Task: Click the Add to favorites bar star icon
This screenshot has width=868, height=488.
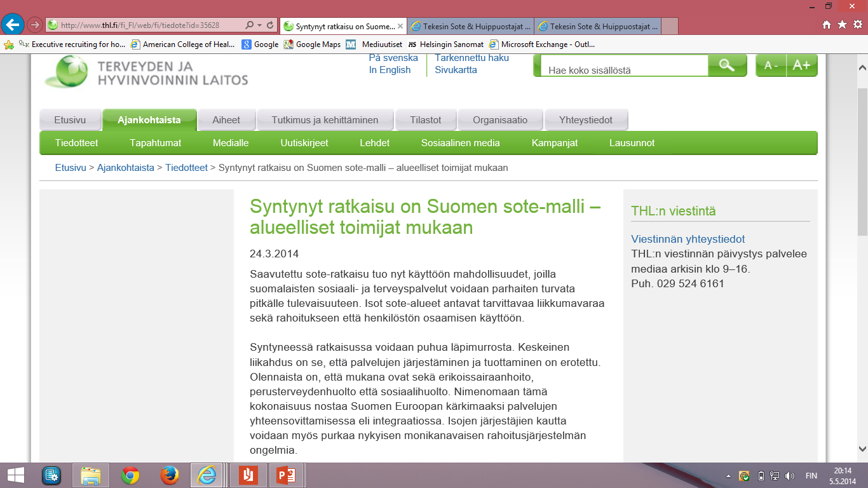Action: (x=8, y=44)
